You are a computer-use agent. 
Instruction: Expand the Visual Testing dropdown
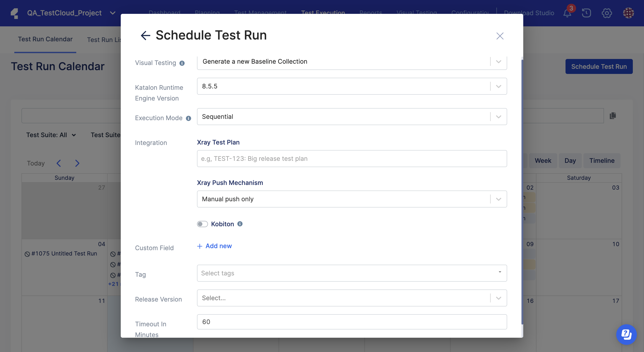coord(498,62)
